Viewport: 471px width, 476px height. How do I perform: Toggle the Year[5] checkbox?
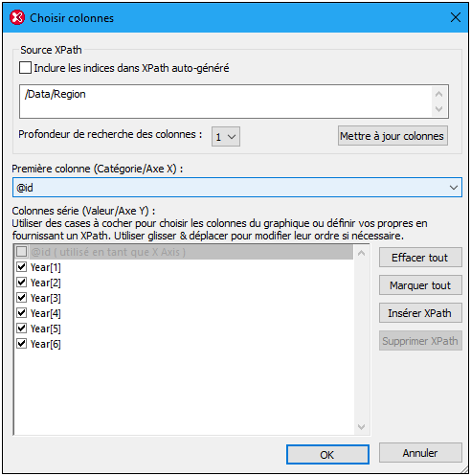click(22, 329)
